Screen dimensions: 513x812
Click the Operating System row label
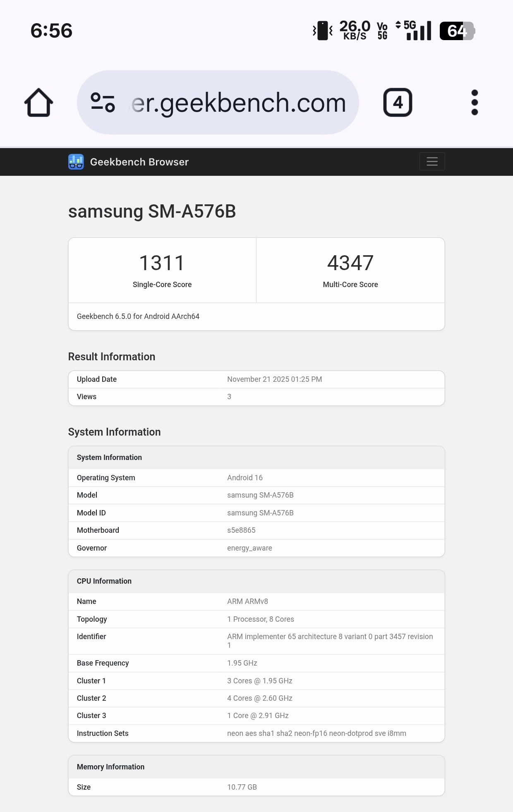[106, 478]
